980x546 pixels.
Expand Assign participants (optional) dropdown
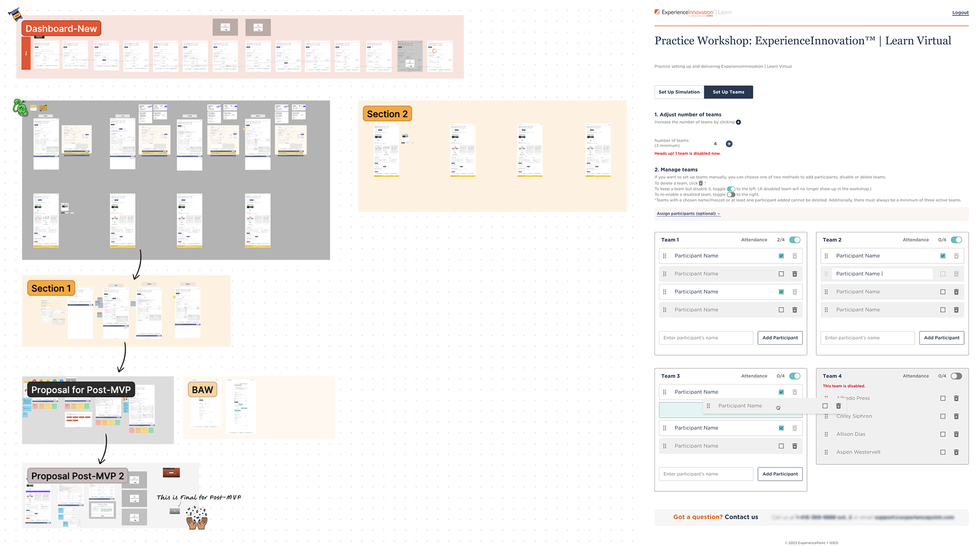pyautogui.click(x=688, y=214)
